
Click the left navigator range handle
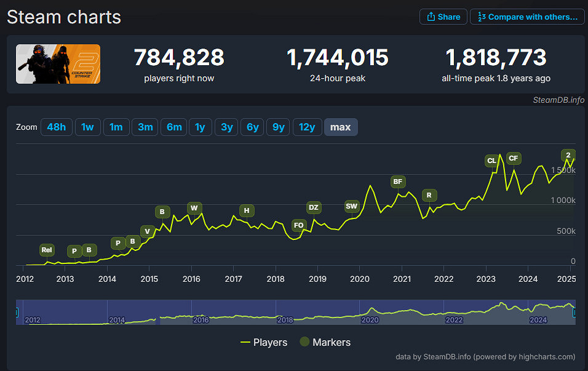[x=17, y=313]
